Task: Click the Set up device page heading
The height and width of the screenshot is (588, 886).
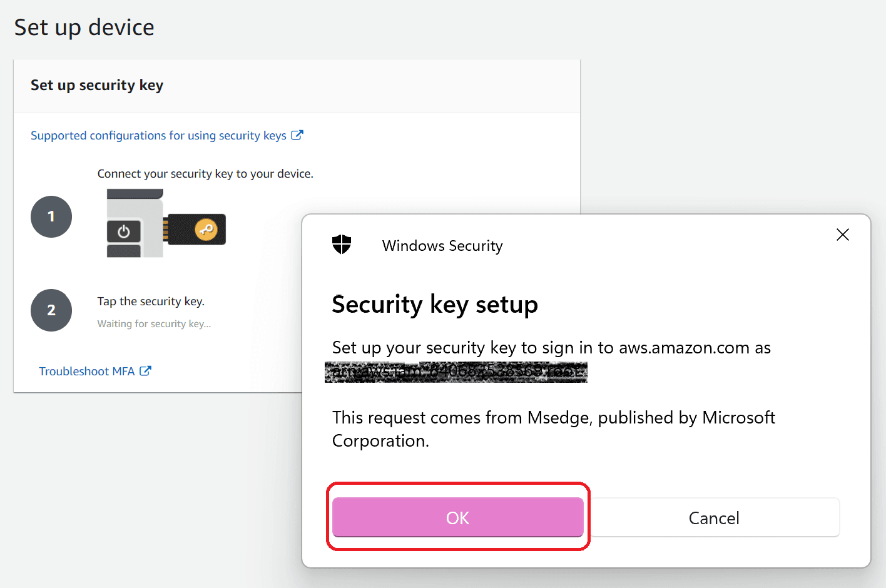Action: point(84,28)
